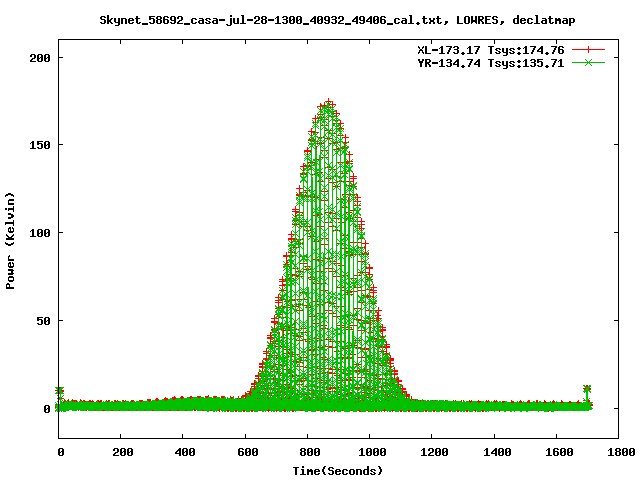This screenshot has width=640, height=480.
Task: Click x-axis tick label '800'
Action: click(310, 452)
